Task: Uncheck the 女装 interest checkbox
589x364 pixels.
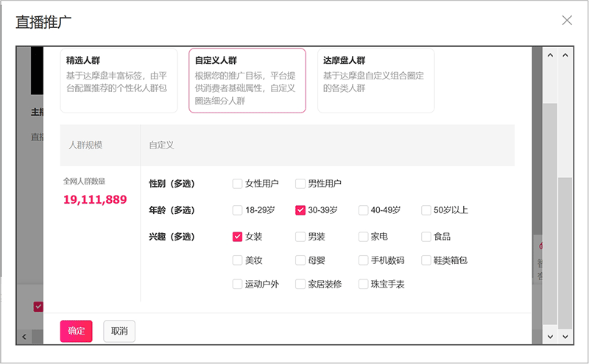Action: 237,237
